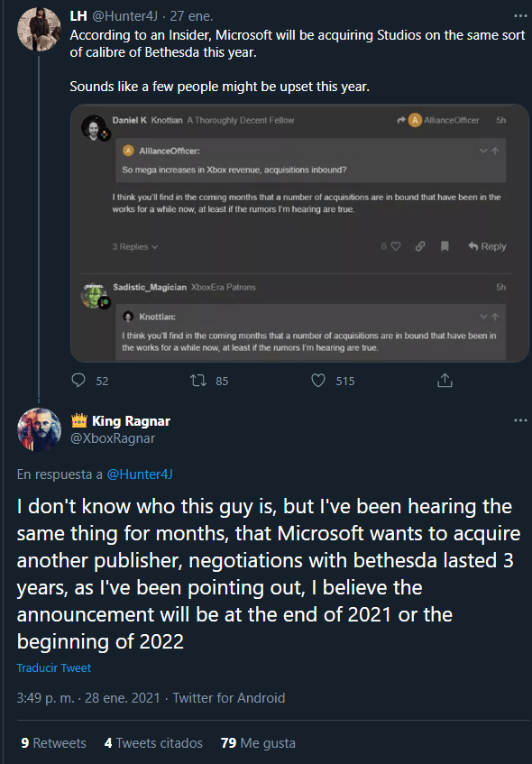This screenshot has height=764, width=532.
Task: Click bookmark icon in forum post
Action: click(445, 246)
